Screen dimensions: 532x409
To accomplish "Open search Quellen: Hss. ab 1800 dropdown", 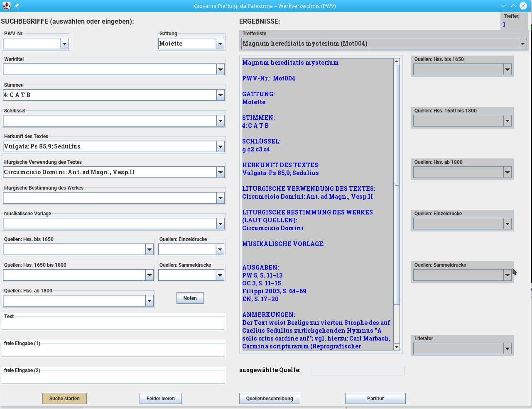I will pyautogui.click(x=150, y=301).
